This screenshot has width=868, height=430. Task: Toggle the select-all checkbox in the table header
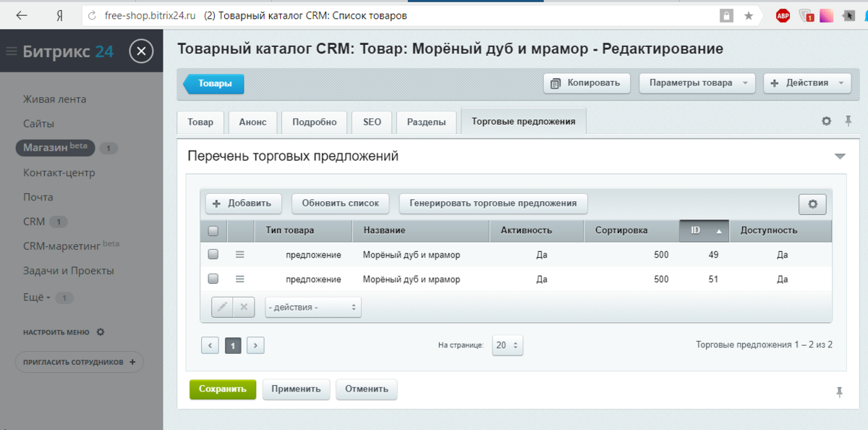click(213, 231)
